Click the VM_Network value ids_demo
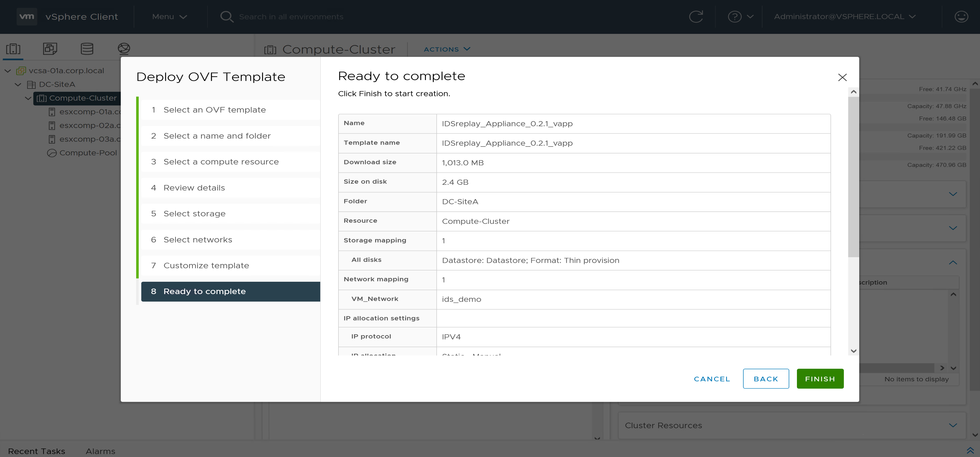The height and width of the screenshot is (457, 980). click(x=462, y=300)
